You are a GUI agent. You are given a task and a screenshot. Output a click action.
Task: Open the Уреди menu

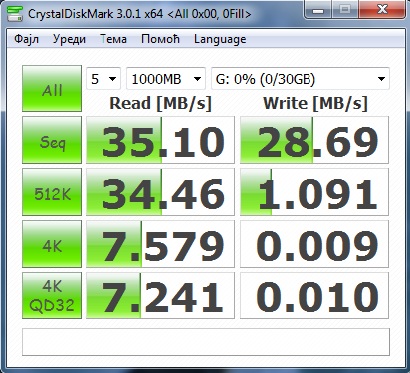pyautogui.click(x=69, y=39)
